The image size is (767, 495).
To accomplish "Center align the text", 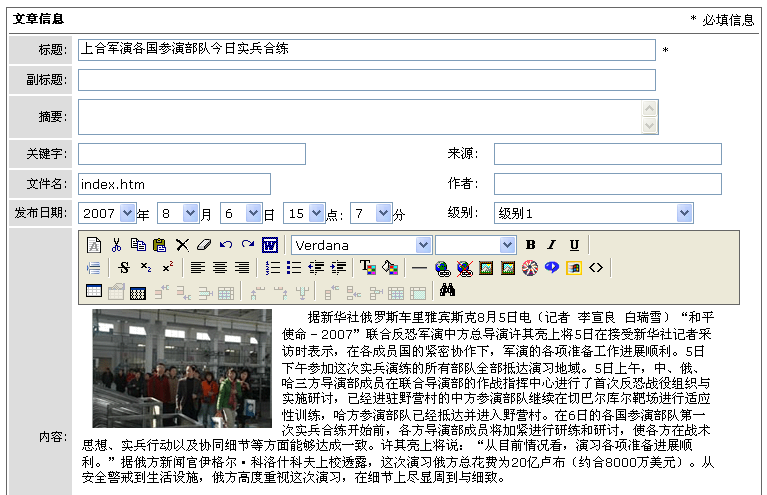I will 220,268.
